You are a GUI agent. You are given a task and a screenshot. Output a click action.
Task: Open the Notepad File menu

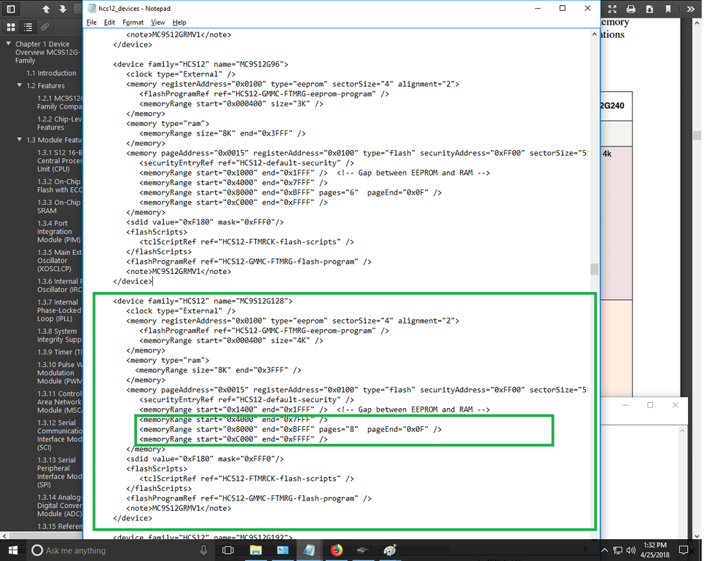pyautogui.click(x=92, y=23)
